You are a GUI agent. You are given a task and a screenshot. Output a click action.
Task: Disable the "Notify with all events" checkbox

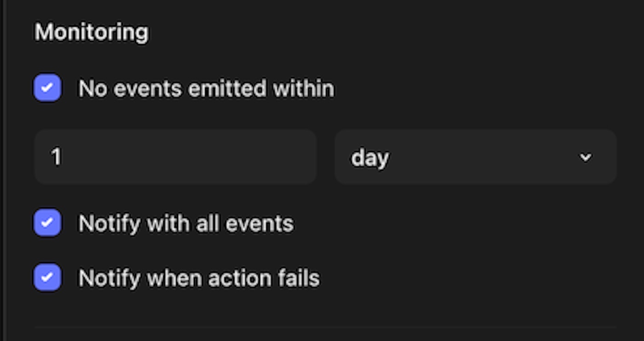tap(47, 223)
